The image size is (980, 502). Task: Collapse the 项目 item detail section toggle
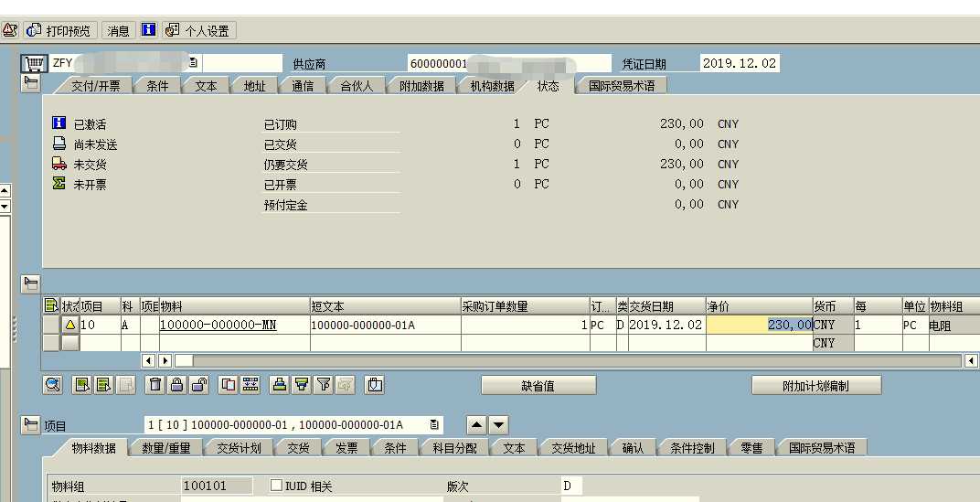point(31,425)
